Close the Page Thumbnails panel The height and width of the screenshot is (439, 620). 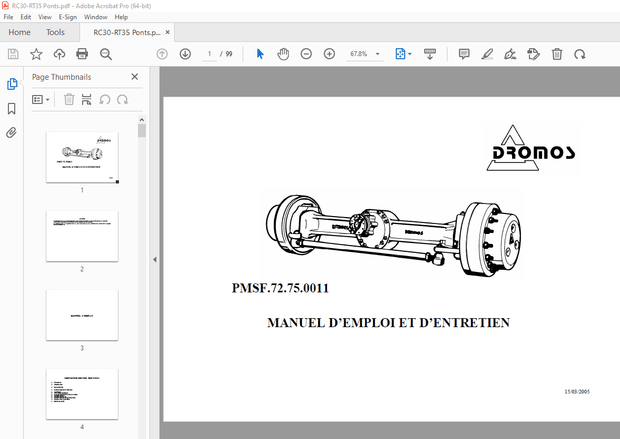[x=134, y=77]
